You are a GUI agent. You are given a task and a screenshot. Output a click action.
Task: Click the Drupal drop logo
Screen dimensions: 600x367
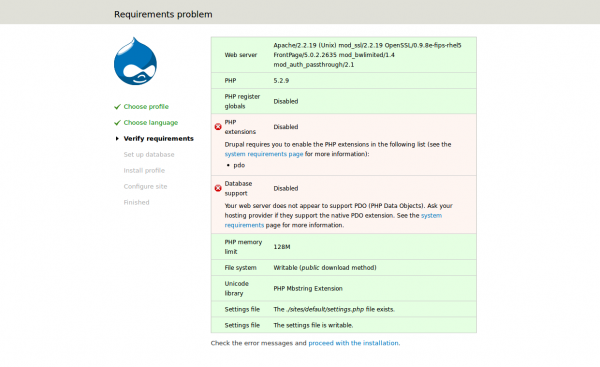pos(135,61)
